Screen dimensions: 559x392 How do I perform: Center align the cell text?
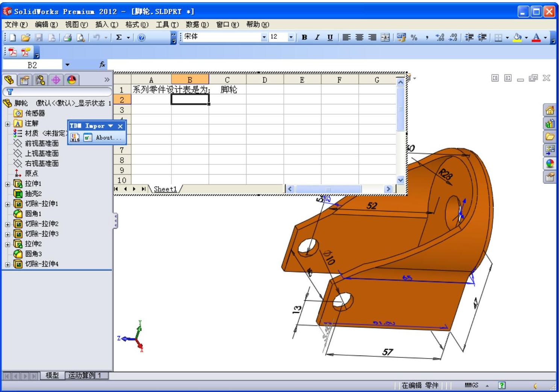click(359, 38)
